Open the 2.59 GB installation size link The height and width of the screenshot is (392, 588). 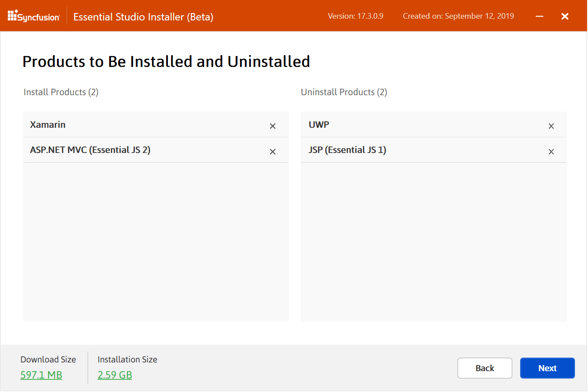coord(115,375)
